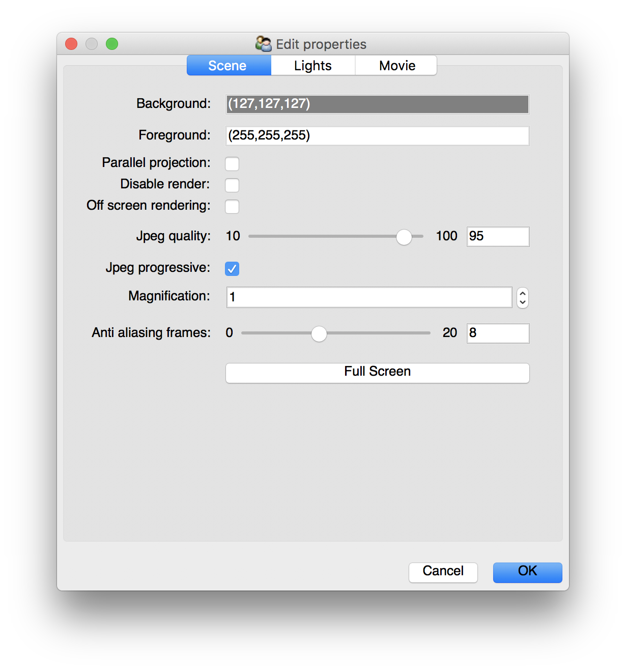Open the Movie tab
This screenshot has width=626, height=672.
tap(396, 65)
